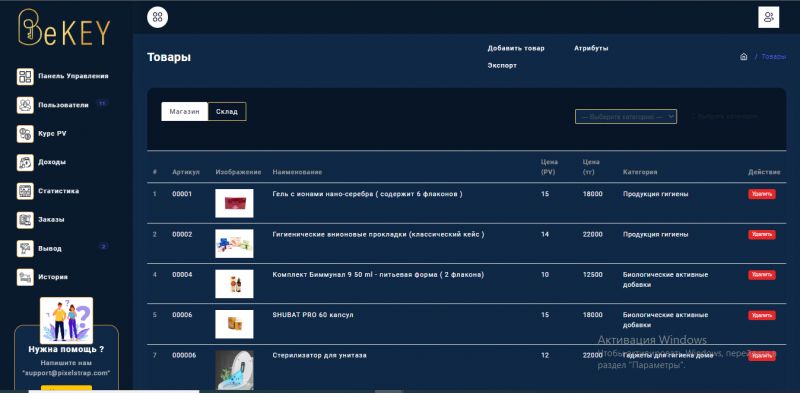Screen dimensions: 800x393
Task: Open thumbnail of Биммунал product
Action: (x=234, y=284)
